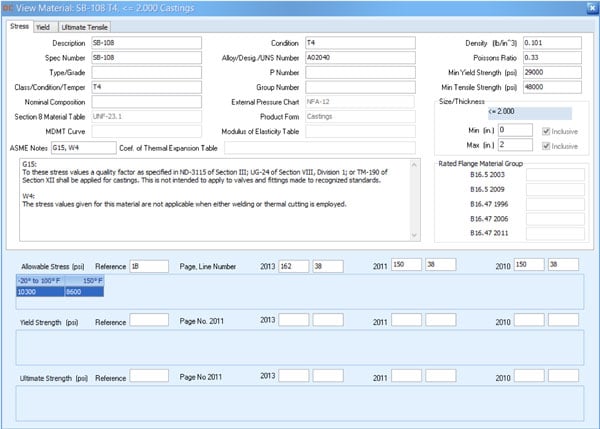Click the app icon in title bar
The height and width of the screenshot is (429, 600).
coord(8,7)
